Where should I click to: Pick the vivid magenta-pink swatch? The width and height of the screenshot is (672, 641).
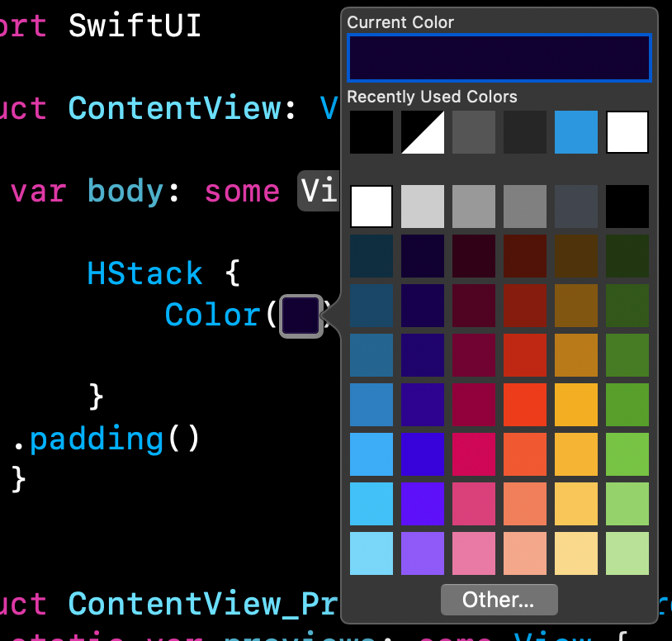point(473,454)
